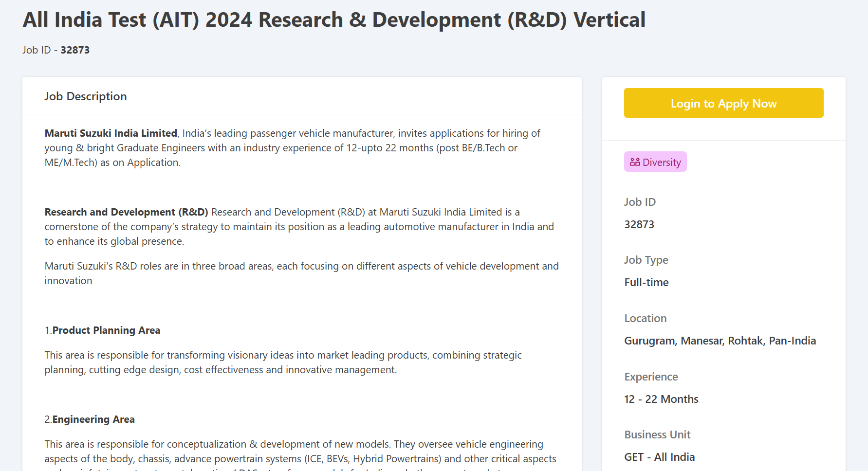Click the Diversity badge icon
This screenshot has width=868, height=471.
pyautogui.click(x=635, y=162)
